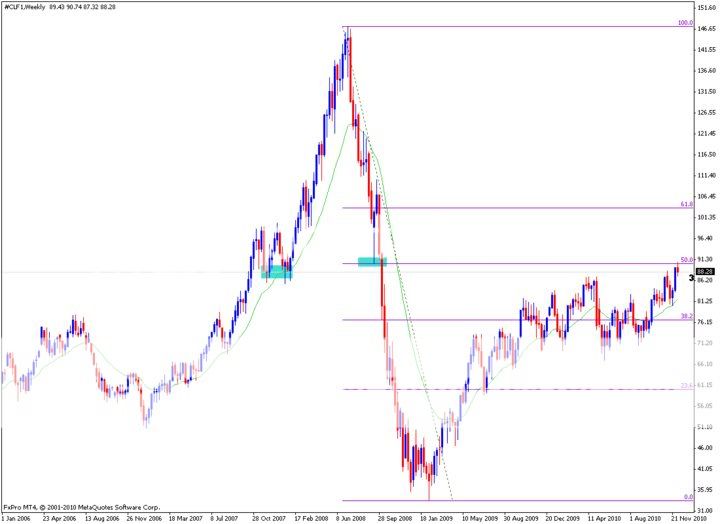Viewport: 720px width, 524px height.
Task: Click the 136.60 price axis label
Action: tap(706, 71)
